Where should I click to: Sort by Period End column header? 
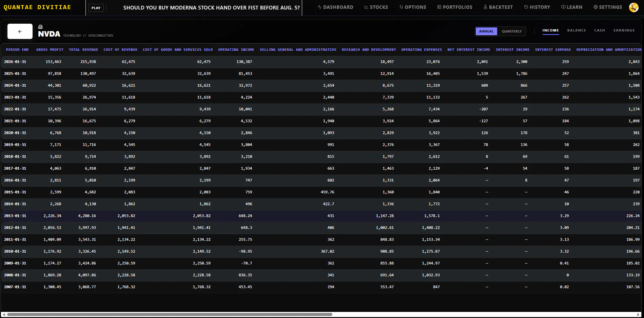[x=17, y=50]
